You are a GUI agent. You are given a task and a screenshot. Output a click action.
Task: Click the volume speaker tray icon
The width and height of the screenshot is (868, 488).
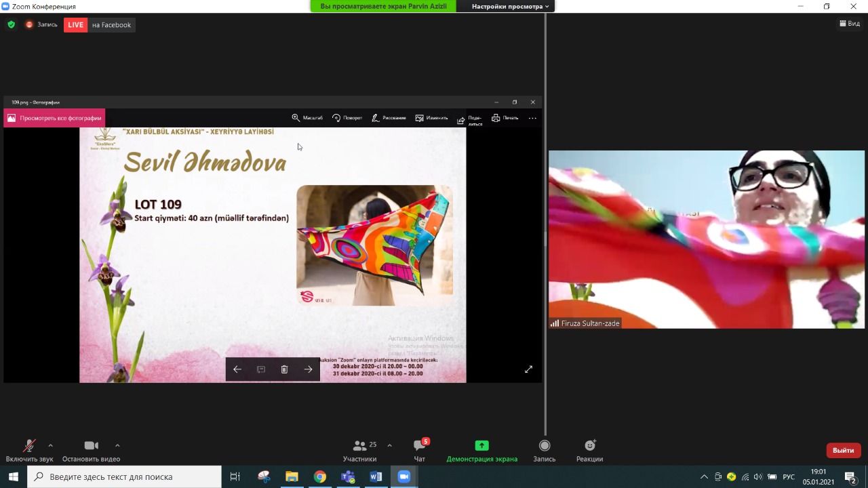click(x=758, y=476)
